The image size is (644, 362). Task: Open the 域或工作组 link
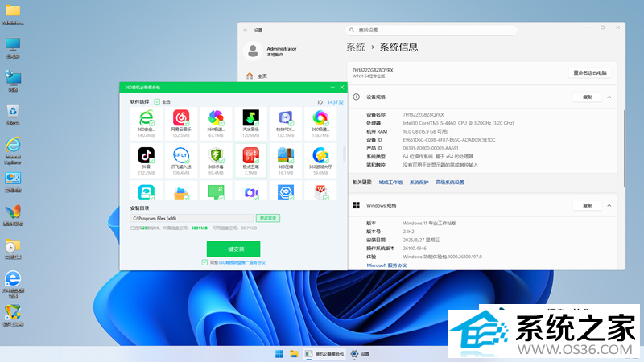pos(390,183)
